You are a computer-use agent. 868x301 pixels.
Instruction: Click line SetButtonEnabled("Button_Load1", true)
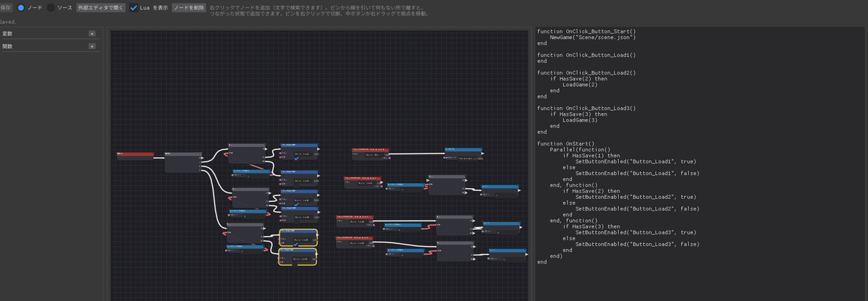(x=636, y=161)
